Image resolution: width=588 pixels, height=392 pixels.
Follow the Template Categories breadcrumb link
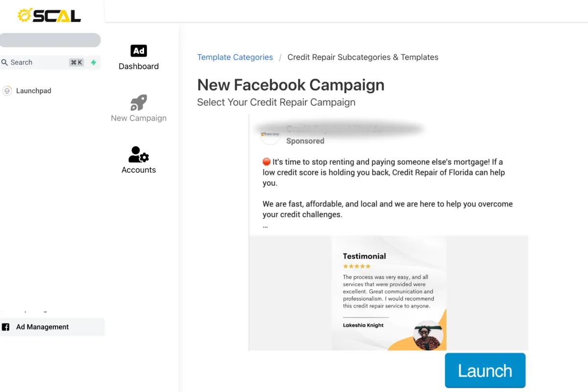click(x=235, y=57)
